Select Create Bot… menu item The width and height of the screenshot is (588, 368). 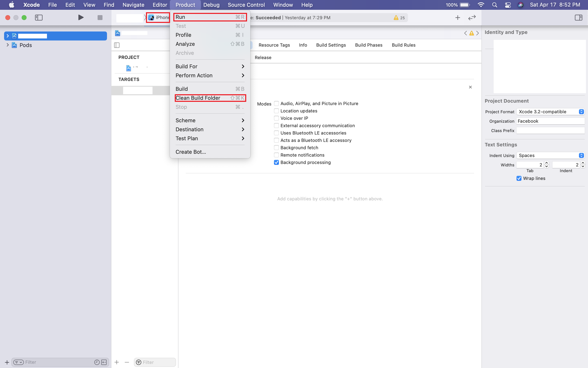tap(210, 152)
